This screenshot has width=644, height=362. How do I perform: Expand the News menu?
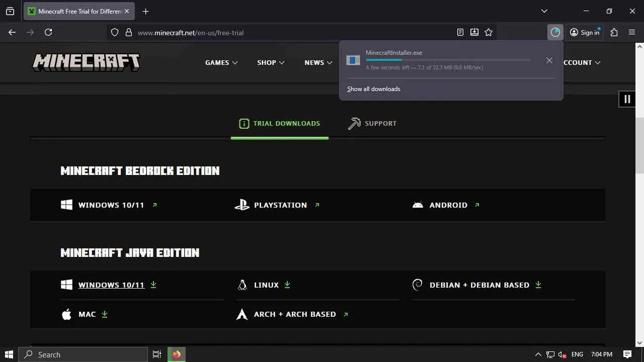[x=318, y=62]
